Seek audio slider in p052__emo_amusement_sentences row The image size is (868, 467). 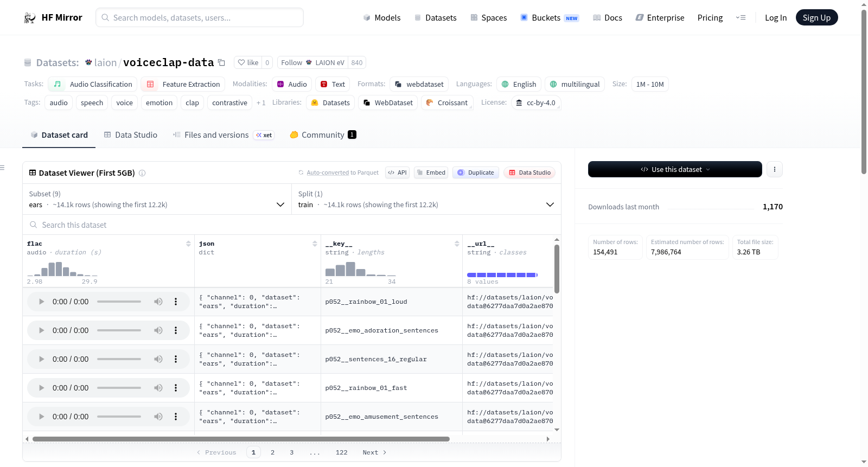click(119, 417)
